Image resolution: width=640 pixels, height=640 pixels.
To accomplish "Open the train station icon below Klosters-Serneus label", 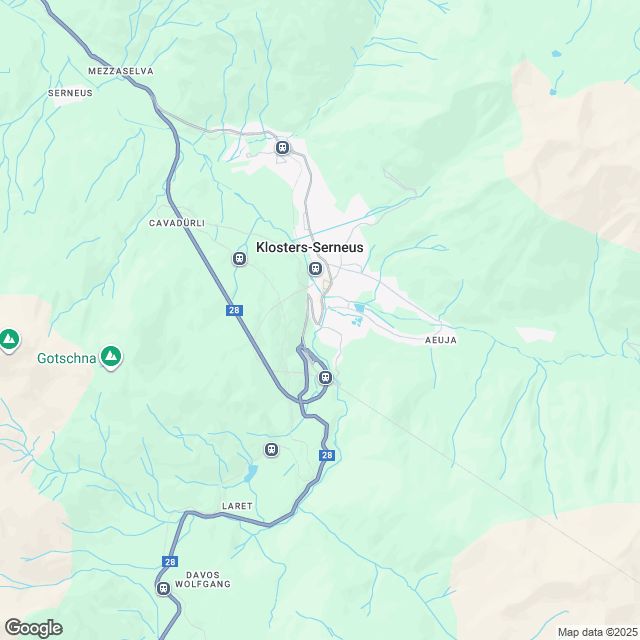I will [315, 268].
